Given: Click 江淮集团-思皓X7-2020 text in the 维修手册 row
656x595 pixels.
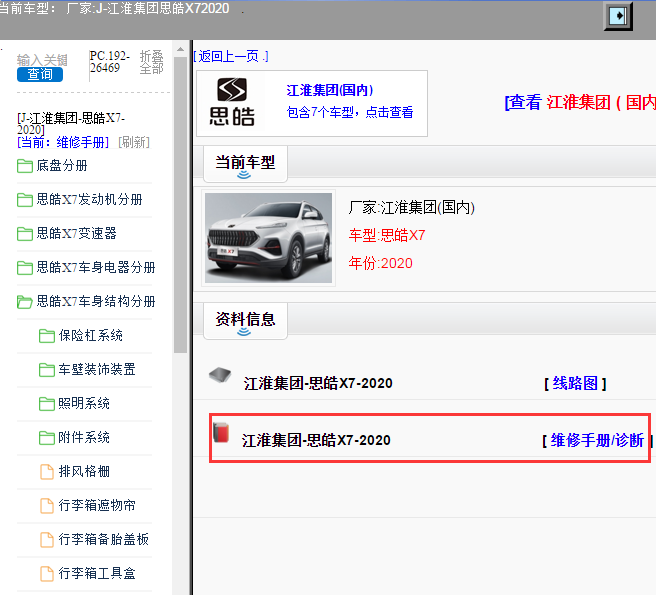Looking at the screenshot, I should 316,440.
